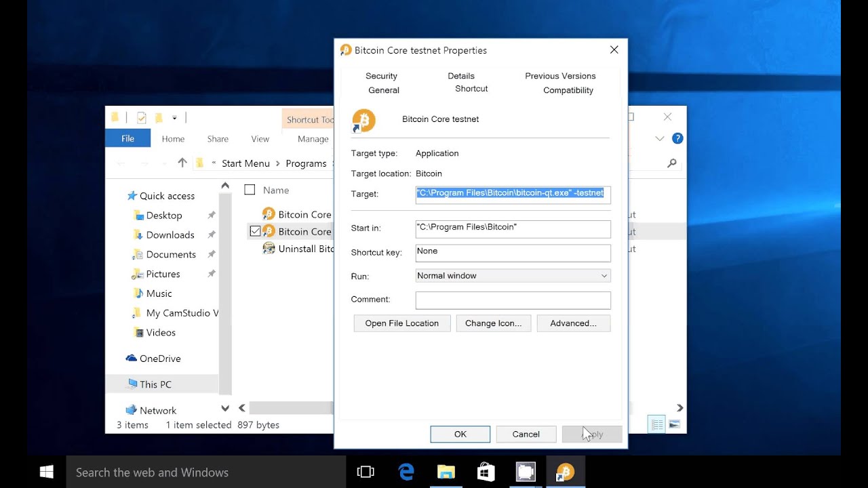Click the breadcrumb chevron before Start Menu

[x=214, y=163]
